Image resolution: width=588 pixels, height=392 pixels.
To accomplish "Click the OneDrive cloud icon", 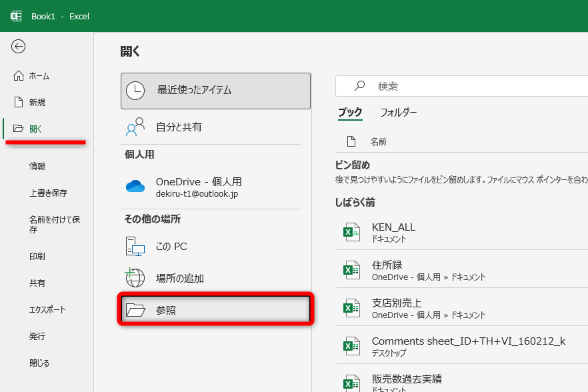I will tap(135, 186).
